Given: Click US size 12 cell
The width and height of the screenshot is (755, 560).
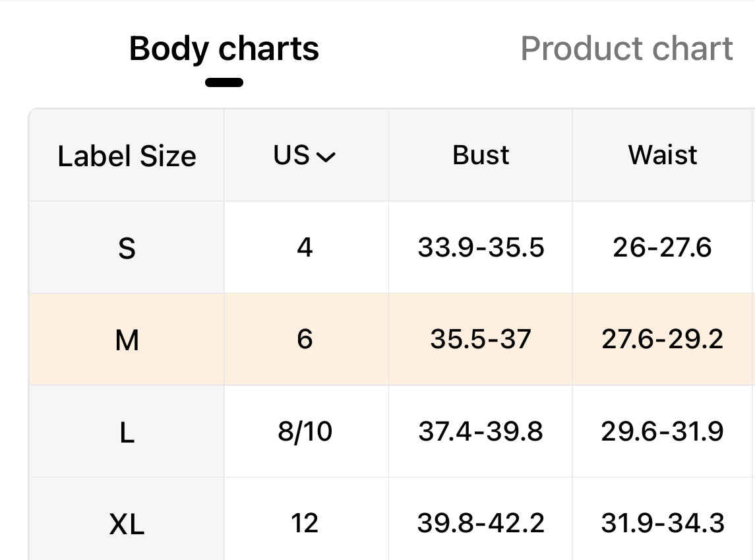Looking at the screenshot, I should pos(305,524).
